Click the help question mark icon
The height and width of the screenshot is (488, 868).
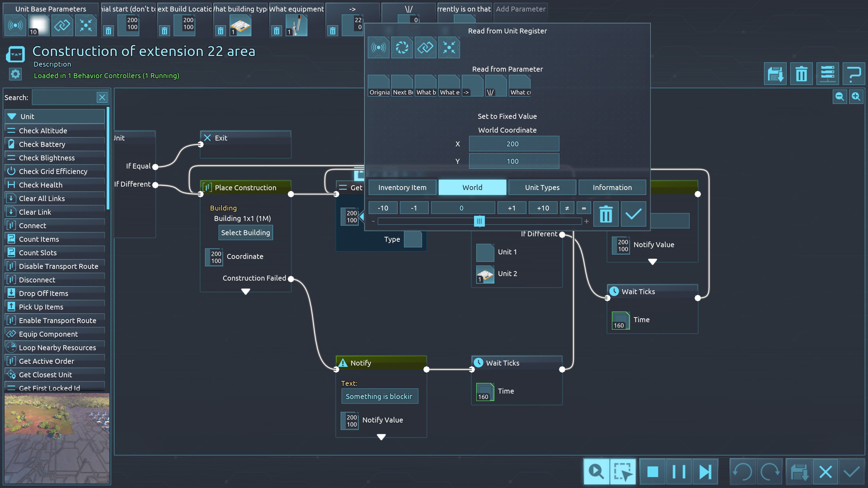854,74
